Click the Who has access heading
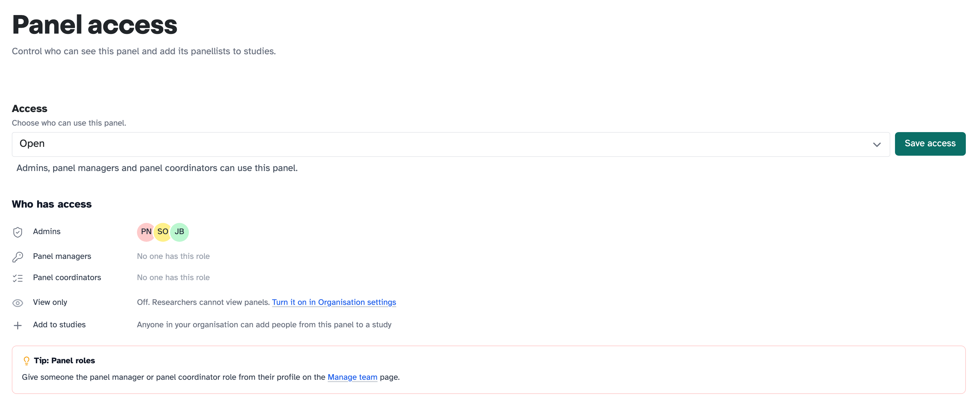The width and height of the screenshot is (980, 401). tap(51, 204)
